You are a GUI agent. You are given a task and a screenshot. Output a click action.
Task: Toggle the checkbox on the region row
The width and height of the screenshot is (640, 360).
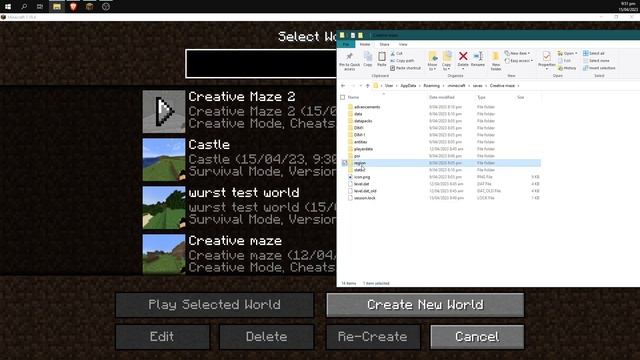[x=344, y=163]
